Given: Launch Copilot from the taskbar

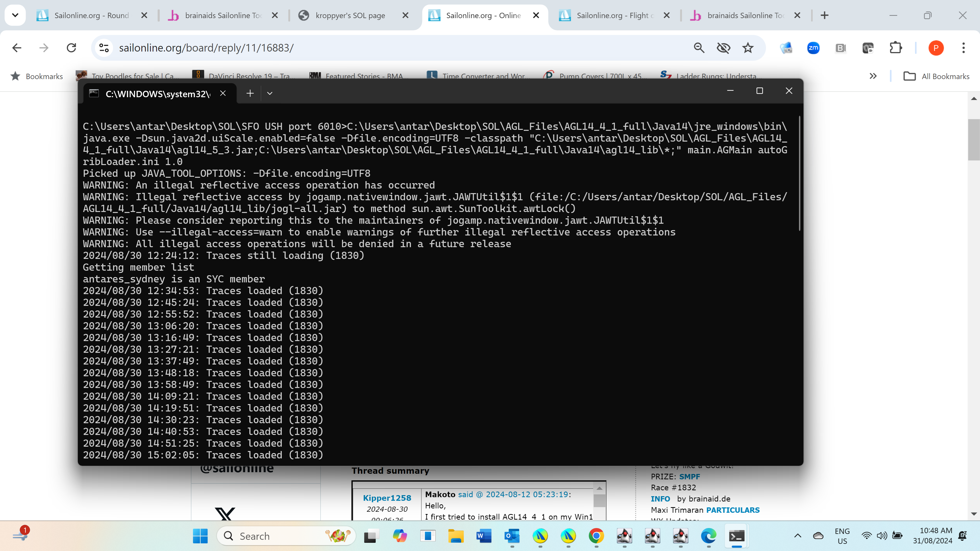Looking at the screenshot, I should (x=400, y=536).
